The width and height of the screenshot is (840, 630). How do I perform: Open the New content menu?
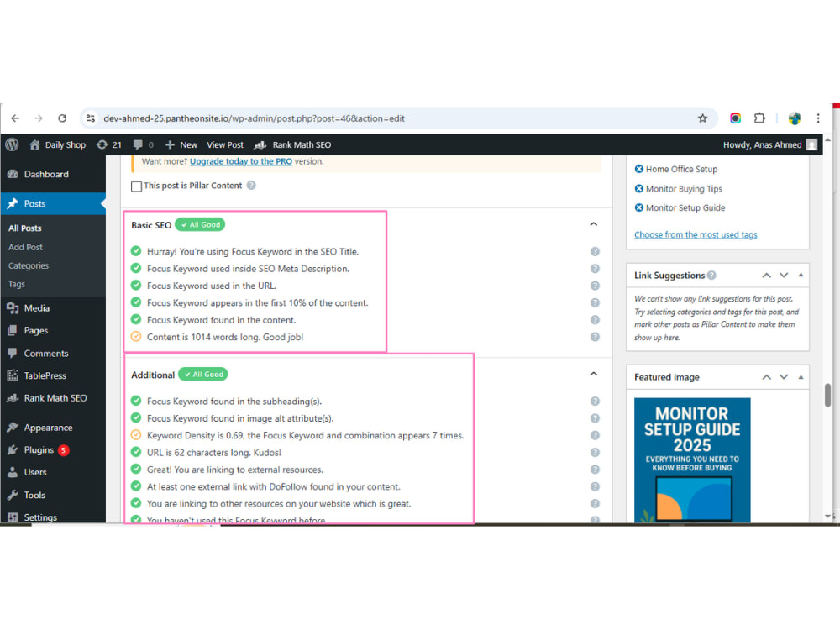coord(181,144)
